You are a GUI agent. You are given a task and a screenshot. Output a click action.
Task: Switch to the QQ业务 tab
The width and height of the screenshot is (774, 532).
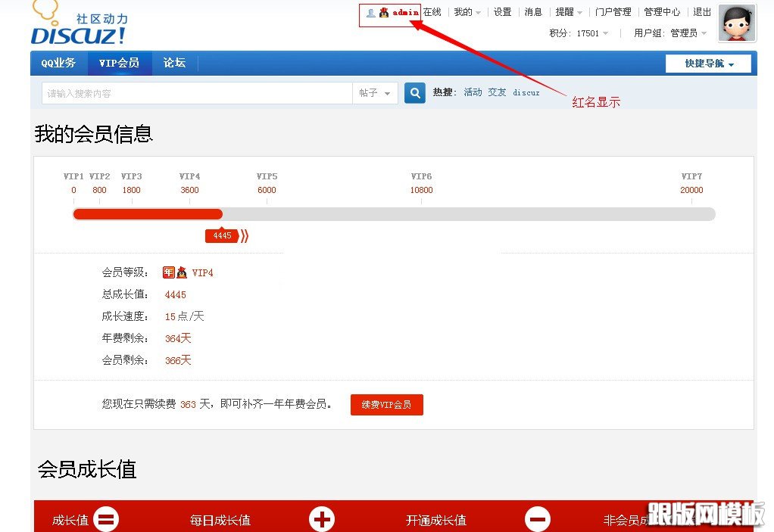59,63
